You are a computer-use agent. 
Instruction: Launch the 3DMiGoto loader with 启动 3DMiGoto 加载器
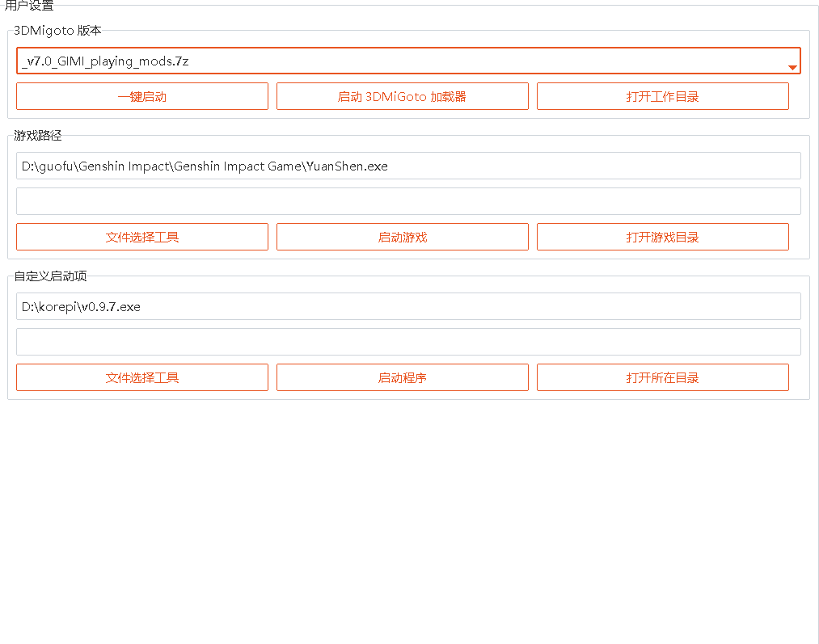pyautogui.click(x=402, y=96)
